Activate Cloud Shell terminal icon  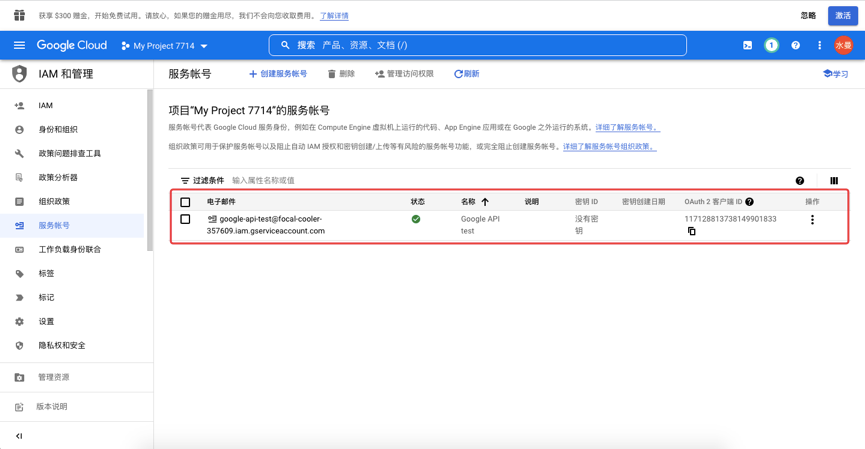pos(747,45)
